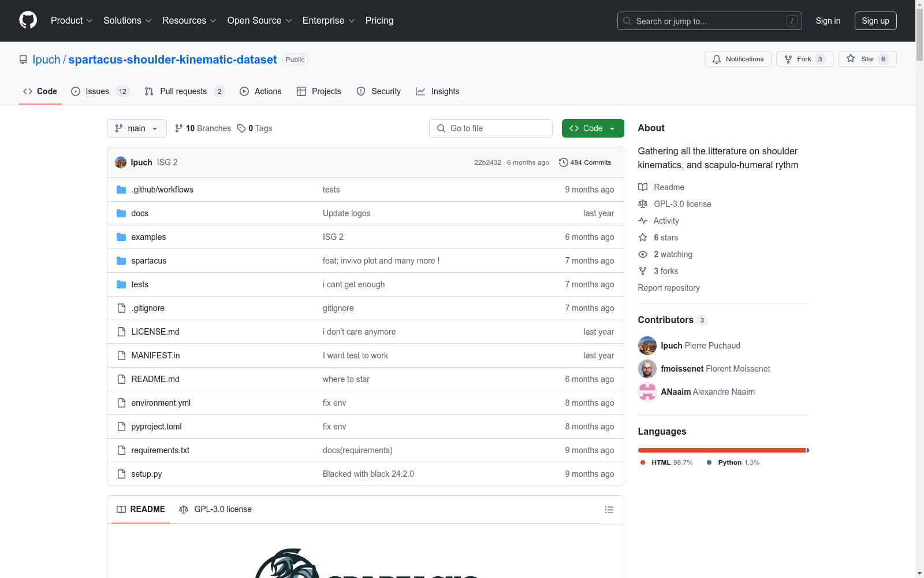Image resolution: width=924 pixels, height=578 pixels.
Task: Click the Activity pulse icon
Action: 643,221
